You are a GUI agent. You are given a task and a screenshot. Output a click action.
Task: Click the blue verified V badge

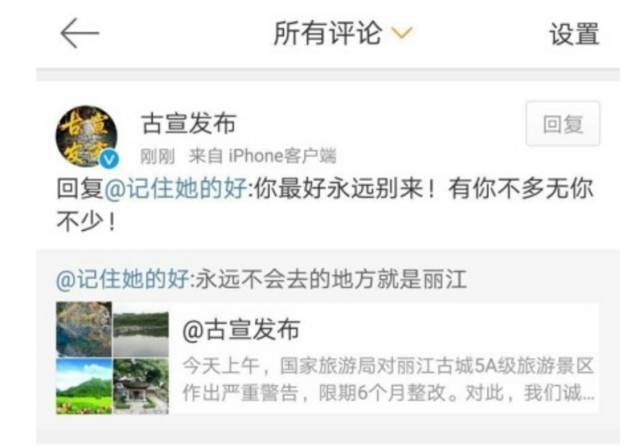pyautogui.click(x=109, y=160)
